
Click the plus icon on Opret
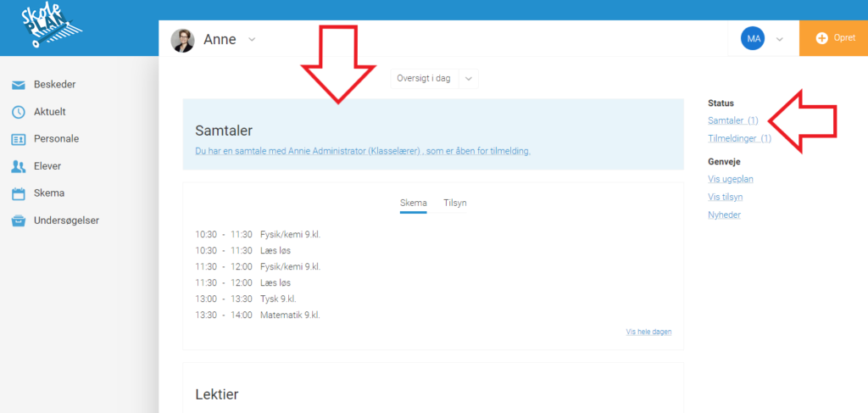(822, 37)
